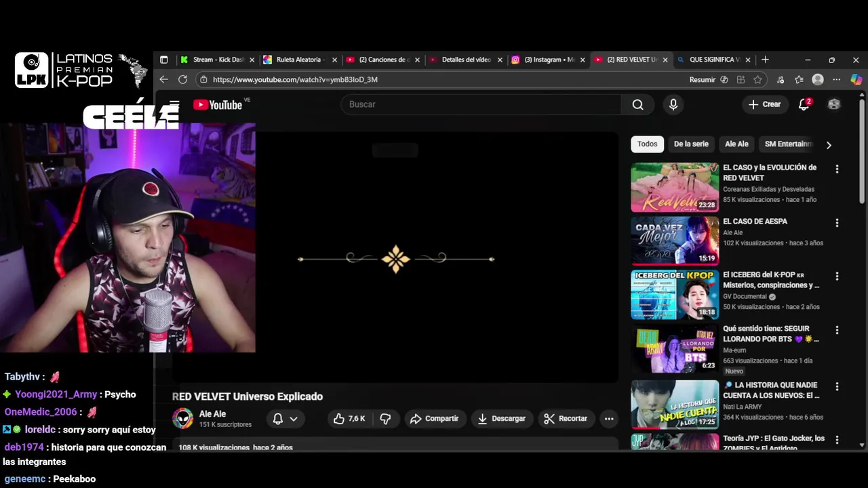Open more actions ellipsis under video

(x=609, y=419)
